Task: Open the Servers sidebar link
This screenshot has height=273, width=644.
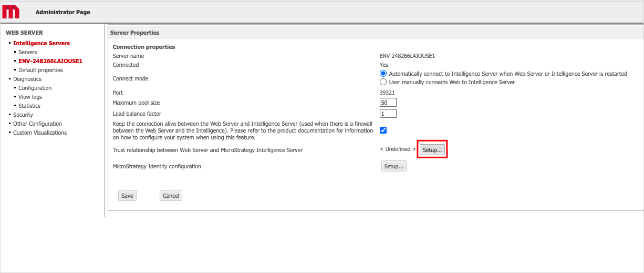Action: 28,52
